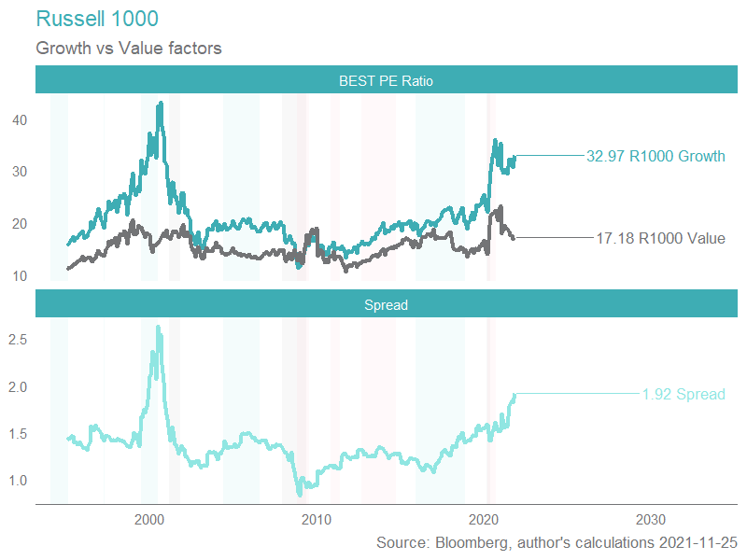
Task: Click the 2010 tick on the x-axis
Action: point(317,519)
